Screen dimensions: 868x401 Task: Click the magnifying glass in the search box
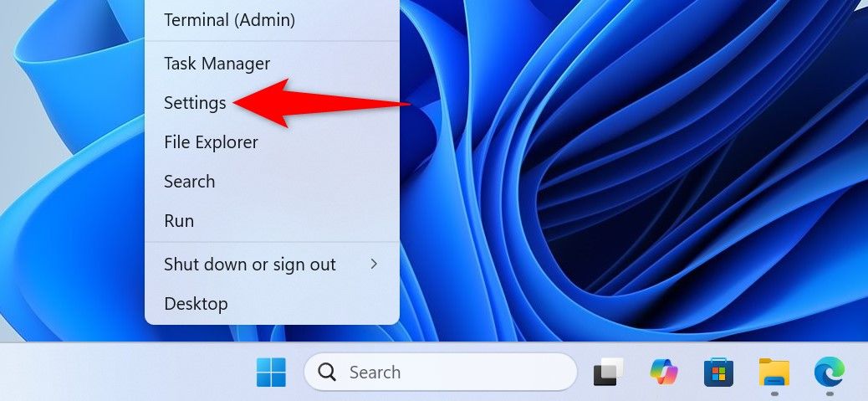click(327, 373)
